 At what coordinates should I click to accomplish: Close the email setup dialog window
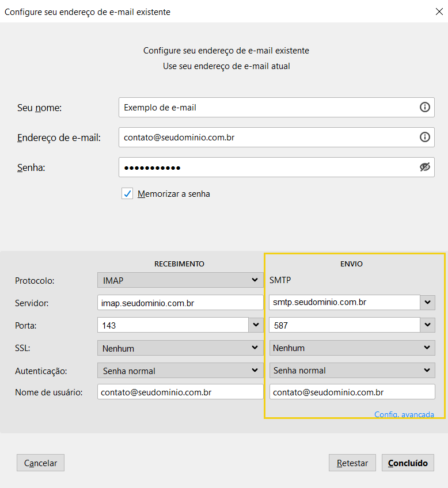pos(437,11)
